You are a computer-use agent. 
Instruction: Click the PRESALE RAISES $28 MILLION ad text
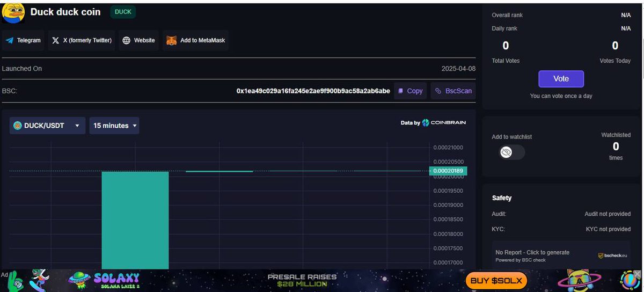tap(302, 280)
